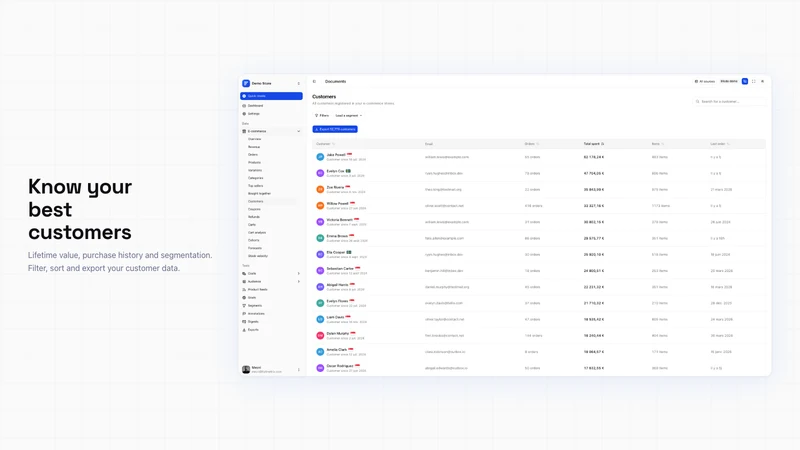Focus the Search for a customer field
Screen dimensions: 800x450
729,102
